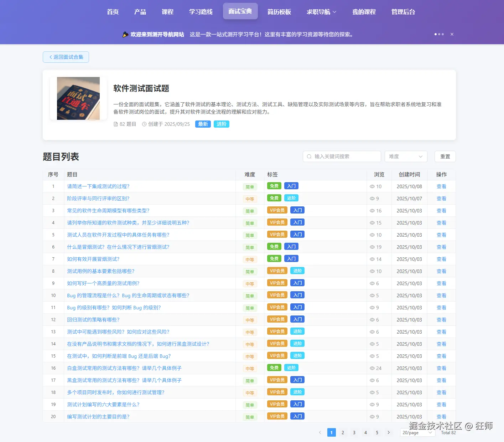Open 简历模板 in the top navigation
This screenshot has width=504, height=442.
click(x=279, y=12)
